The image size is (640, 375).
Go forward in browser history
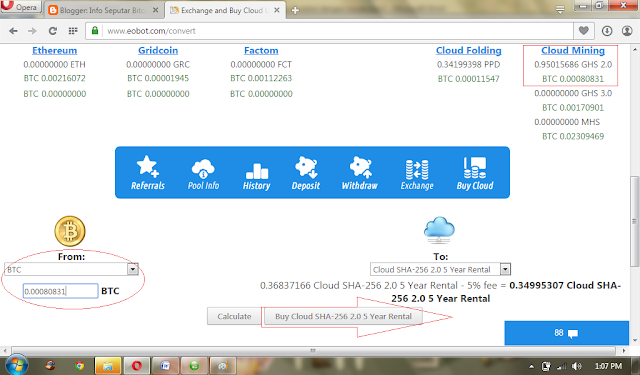32,31
